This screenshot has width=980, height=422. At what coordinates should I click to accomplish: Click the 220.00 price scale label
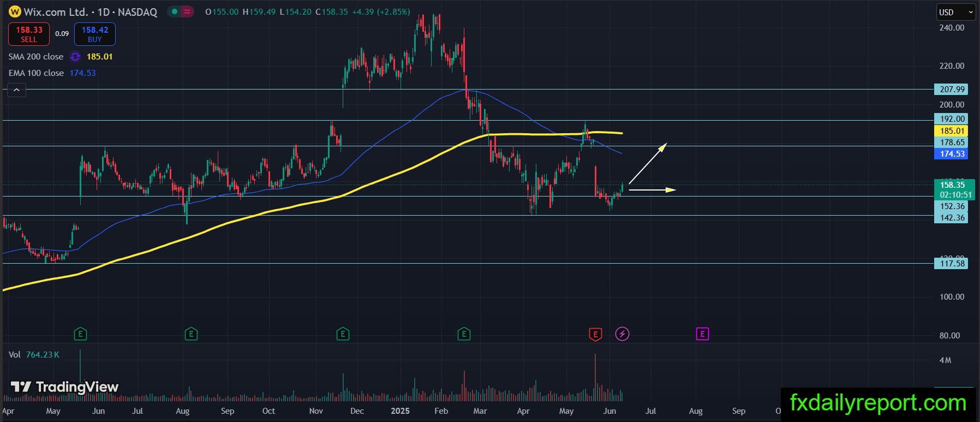pos(952,66)
